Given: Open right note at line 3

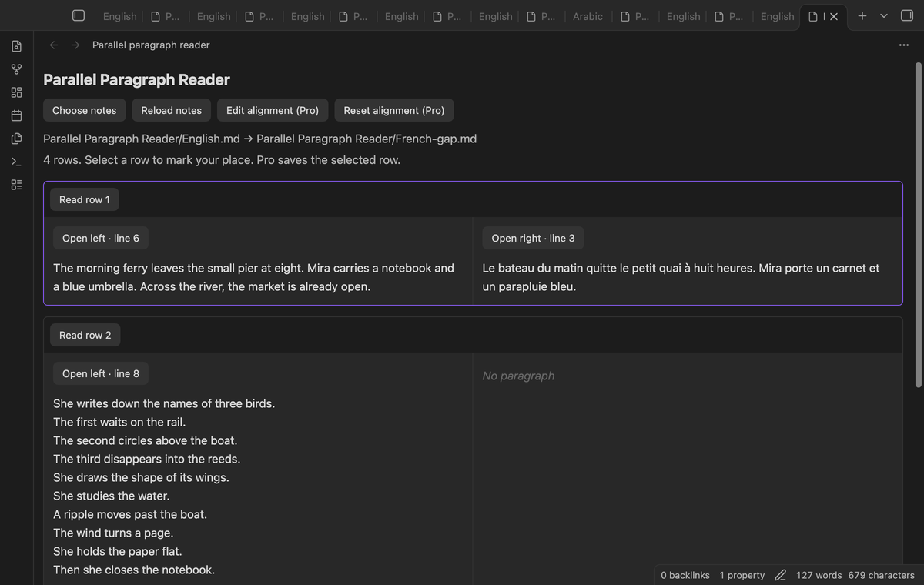Looking at the screenshot, I should [x=533, y=238].
